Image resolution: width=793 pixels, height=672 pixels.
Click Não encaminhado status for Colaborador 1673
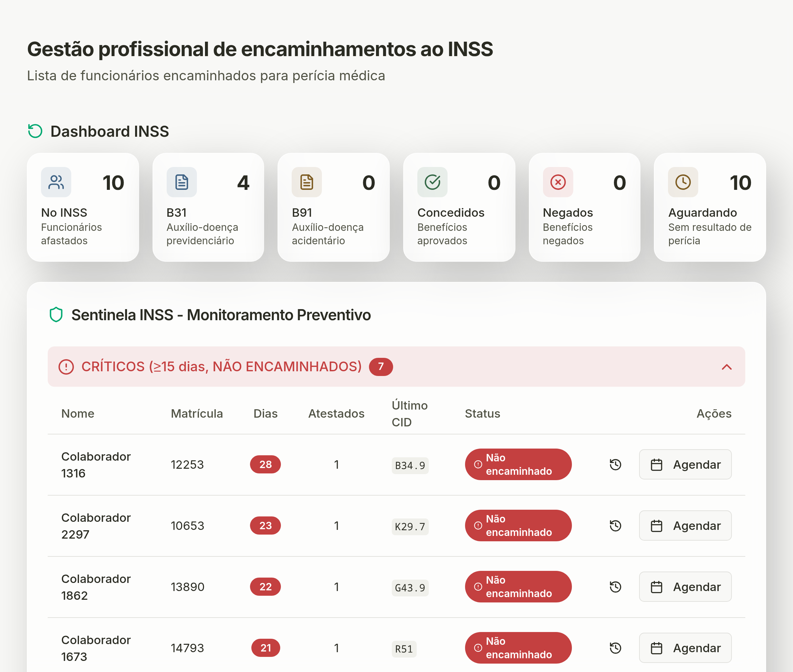518,648
